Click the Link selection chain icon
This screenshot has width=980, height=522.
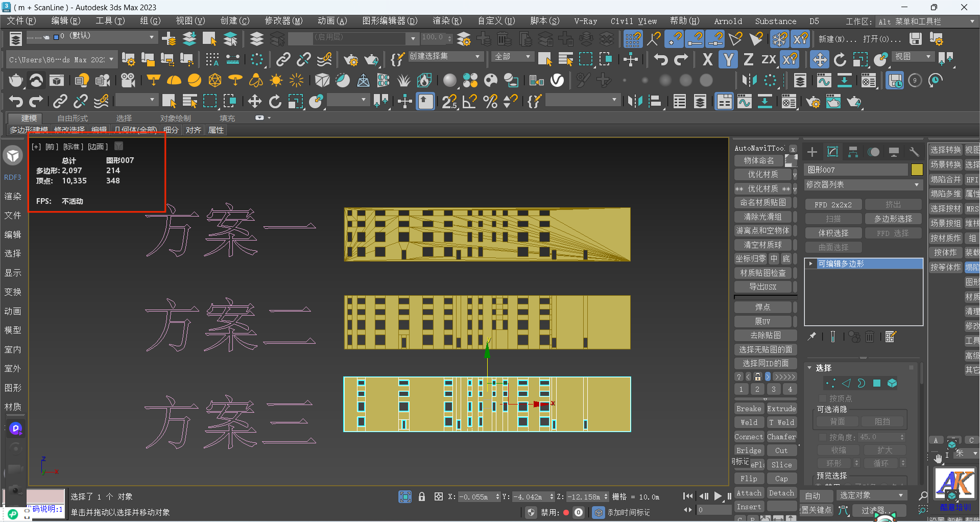(x=283, y=60)
